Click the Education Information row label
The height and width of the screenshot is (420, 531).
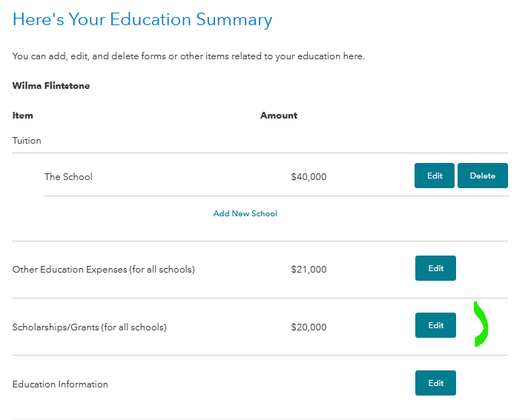(60, 384)
